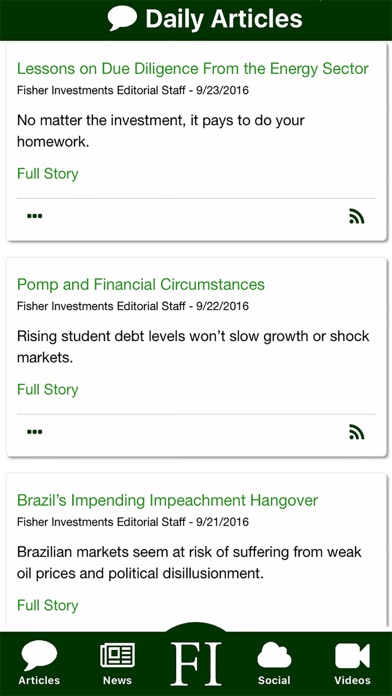Open the Social tab cloud icon
The height and width of the screenshot is (696, 392).
click(274, 655)
